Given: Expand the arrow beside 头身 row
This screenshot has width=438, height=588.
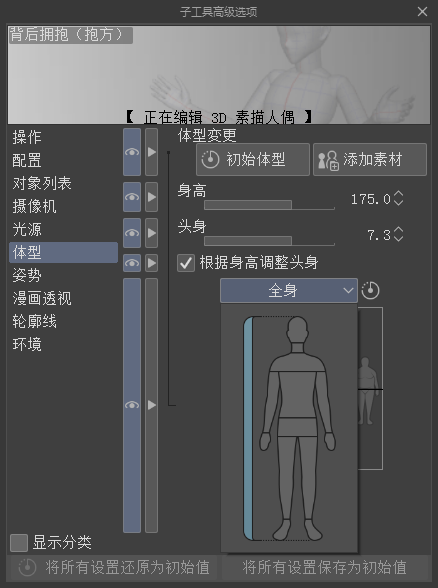Looking at the screenshot, I should 152,233.
